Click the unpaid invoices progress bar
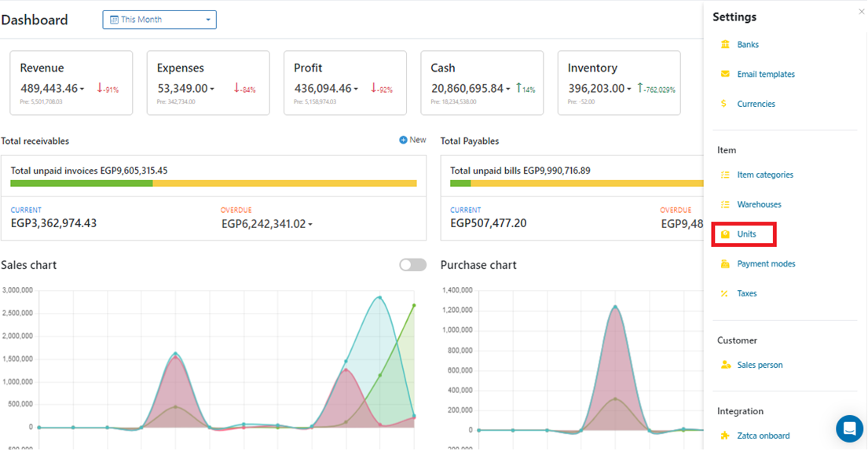Screen dimensions: 868x463 point(214,183)
